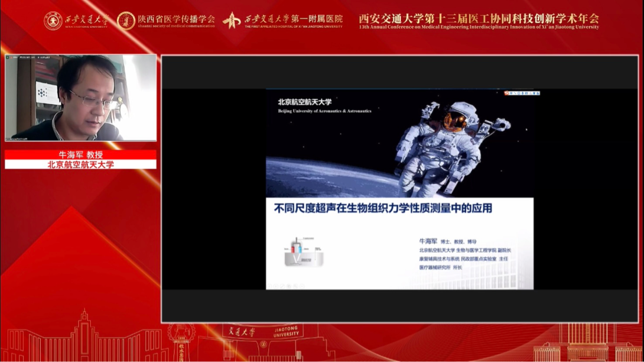The image size is (644, 362).
Task: Select the speaker webcam video thumbnail
Action: 80,98
